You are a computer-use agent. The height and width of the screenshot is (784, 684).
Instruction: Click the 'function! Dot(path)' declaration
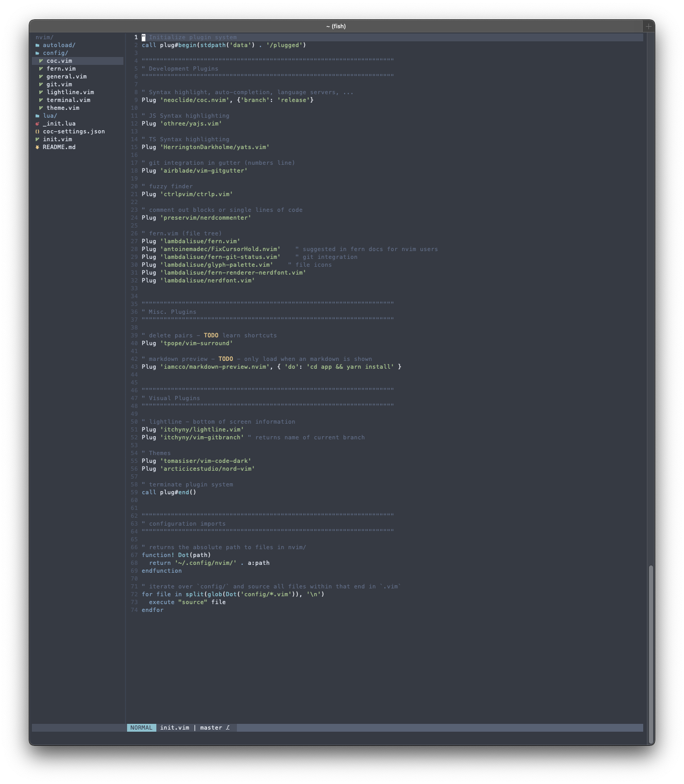pos(176,555)
